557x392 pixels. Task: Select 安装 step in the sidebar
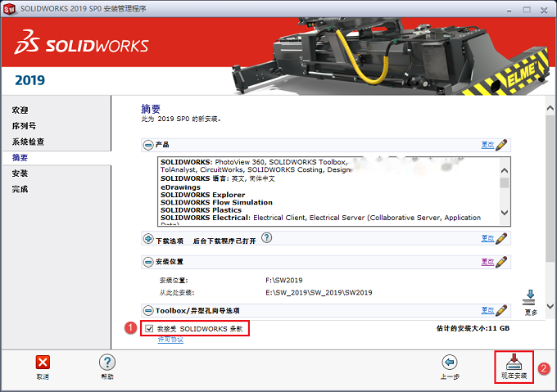click(20, 173)
